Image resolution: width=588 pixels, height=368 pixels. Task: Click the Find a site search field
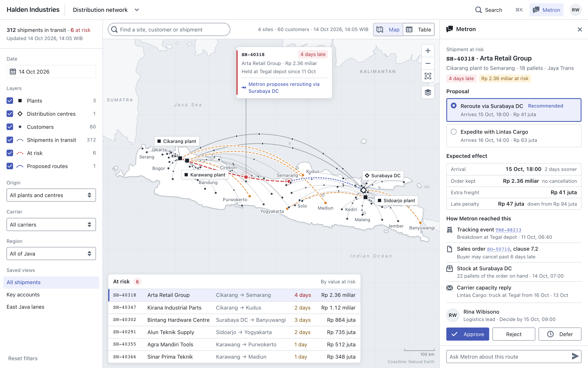pyautogui.click(x=169, y=29)
